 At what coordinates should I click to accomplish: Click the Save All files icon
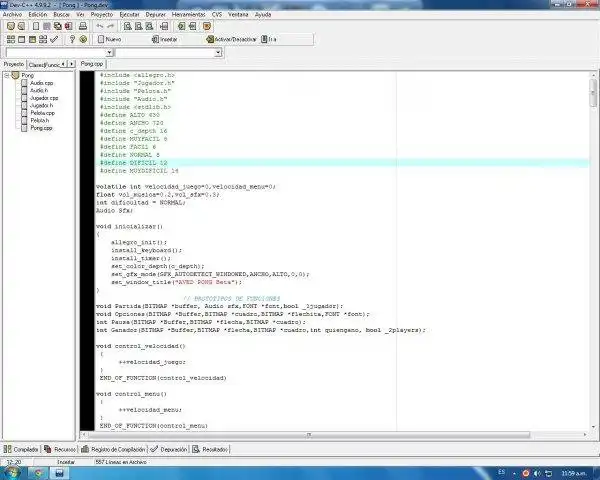tap(58, 26)
